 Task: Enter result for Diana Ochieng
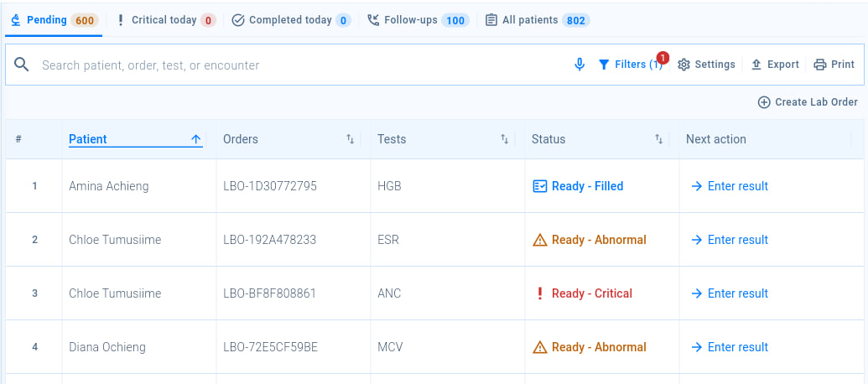tap(730, 347)
